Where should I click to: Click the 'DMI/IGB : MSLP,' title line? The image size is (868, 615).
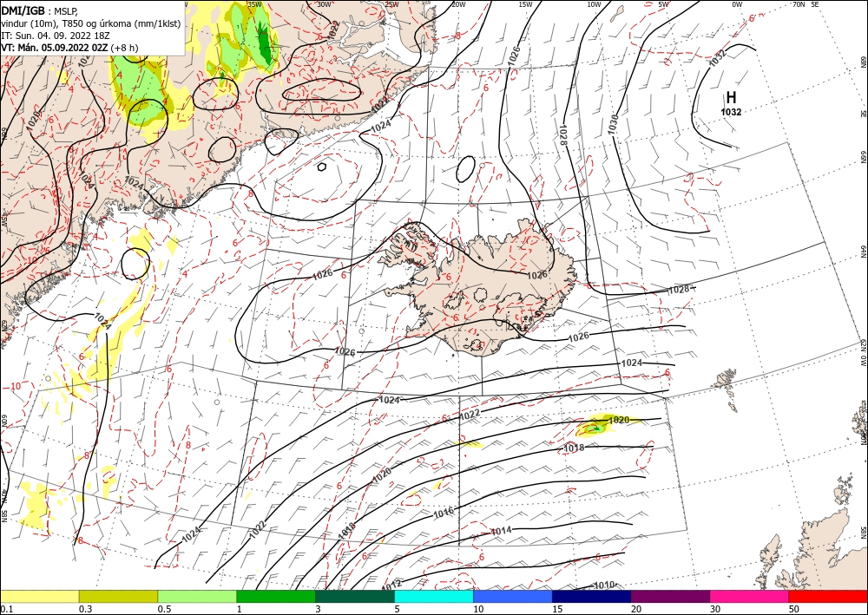(40, 10)
